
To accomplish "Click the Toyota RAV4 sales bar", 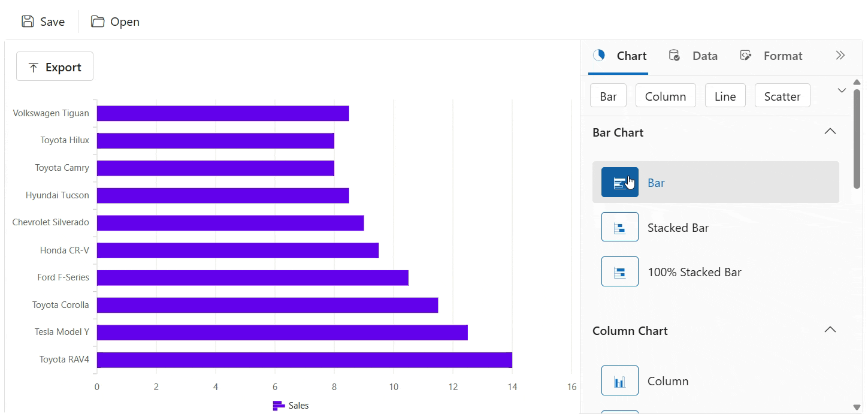I will (304, 359).
